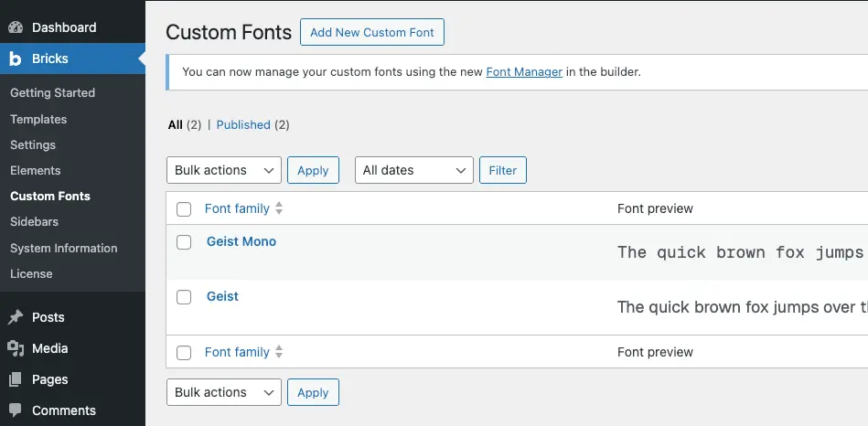Open Templates submenu item
868x426 pixels.
coord(38,120)
